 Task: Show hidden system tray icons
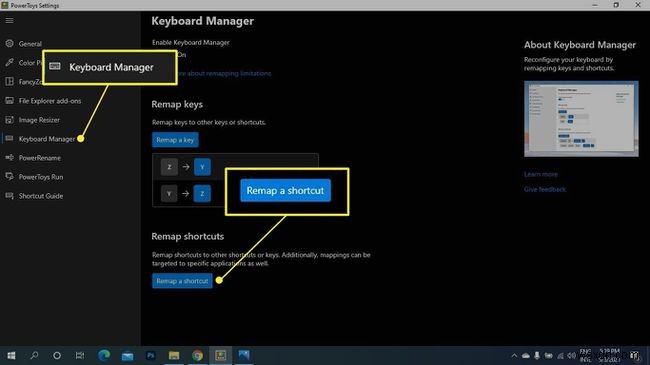click(x=514, y=355)
